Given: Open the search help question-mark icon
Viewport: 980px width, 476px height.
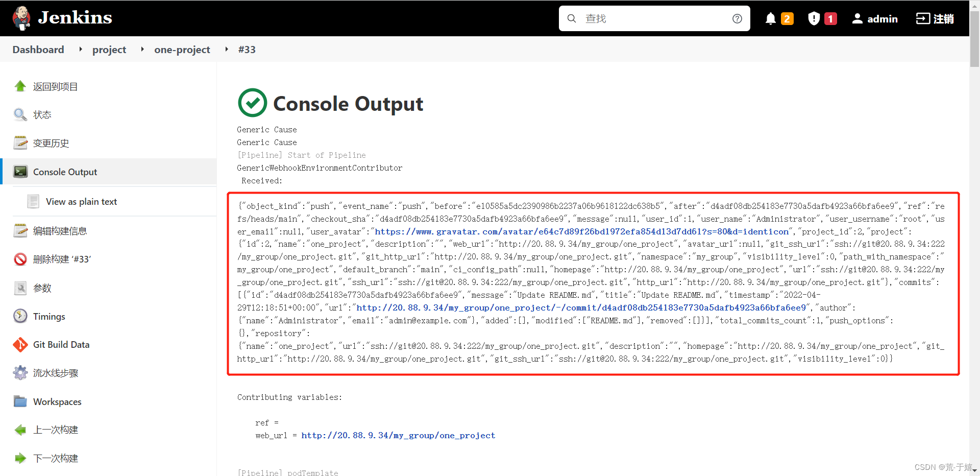Looking at the screenshot, I should (x=737, y=18).
